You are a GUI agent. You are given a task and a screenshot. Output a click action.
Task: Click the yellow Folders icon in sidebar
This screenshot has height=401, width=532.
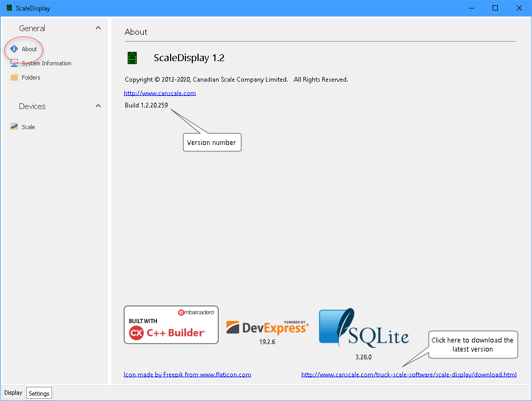click(x=14, y=77)
